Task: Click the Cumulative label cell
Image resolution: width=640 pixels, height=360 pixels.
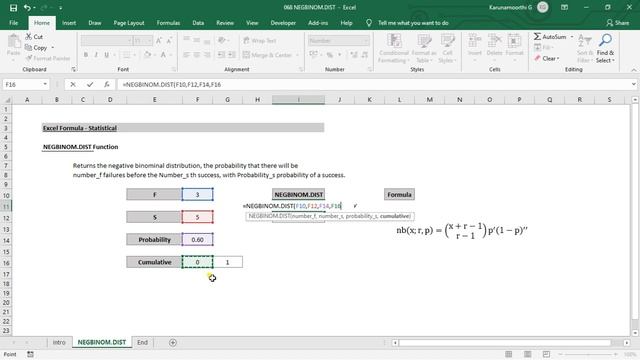Action: pos(154,262)
